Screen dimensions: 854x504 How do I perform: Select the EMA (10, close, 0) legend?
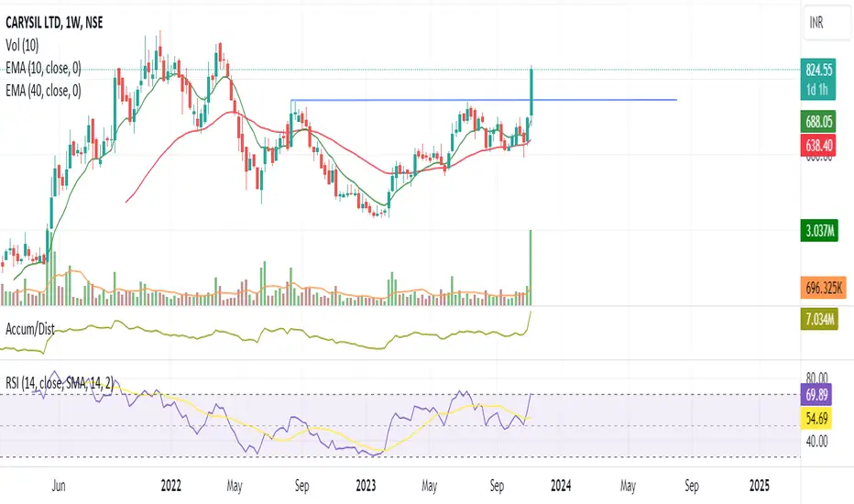[43, 68]
